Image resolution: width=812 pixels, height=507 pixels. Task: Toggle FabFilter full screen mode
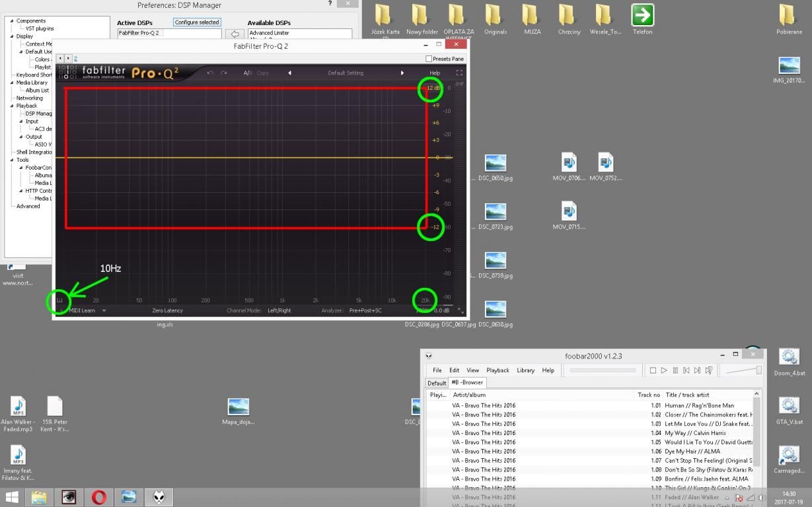pos(459,73)
